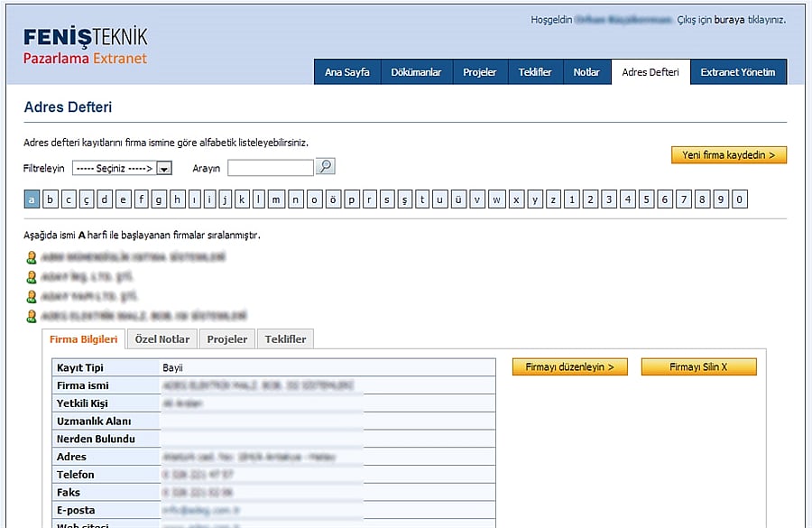Filter companies by letter 'm'
The width and height of the screenshot is (812, 528).
276,199
